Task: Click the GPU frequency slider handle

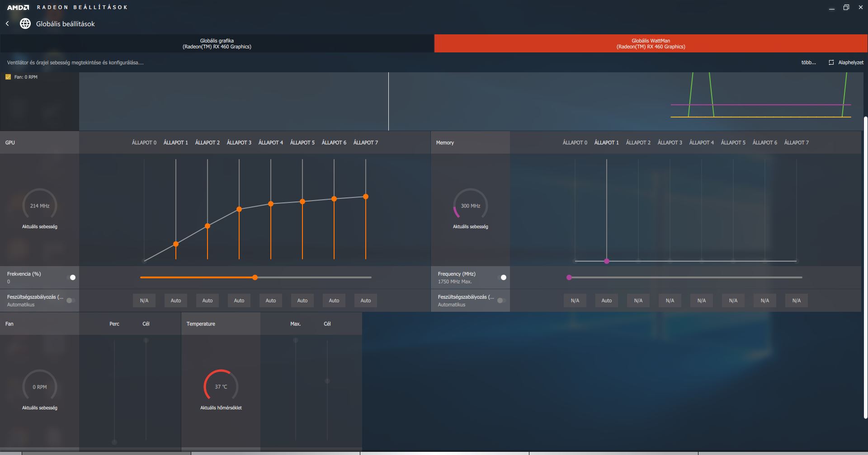Action: [x=255, y=277]
